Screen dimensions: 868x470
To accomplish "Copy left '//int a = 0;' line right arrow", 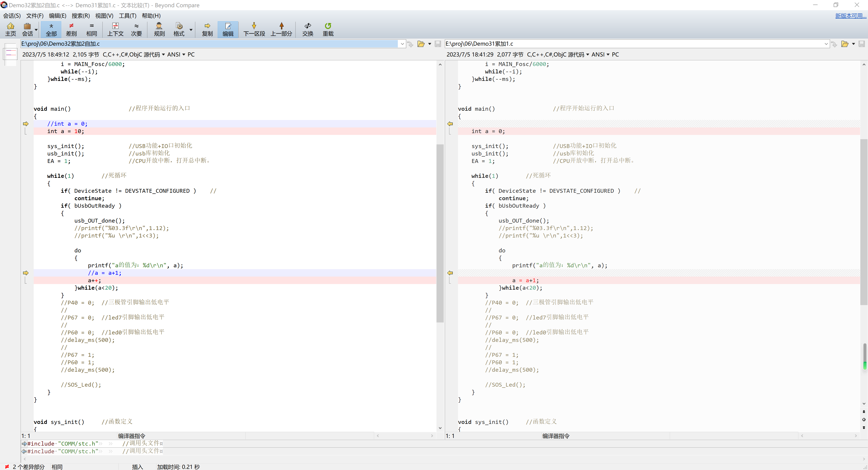I will click(x=26, y=124).
